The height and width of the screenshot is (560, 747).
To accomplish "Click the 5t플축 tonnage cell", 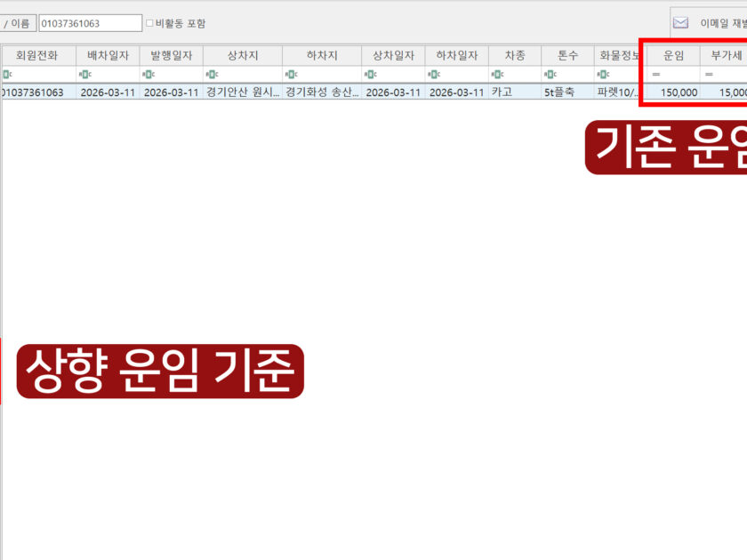I will 566,92.
